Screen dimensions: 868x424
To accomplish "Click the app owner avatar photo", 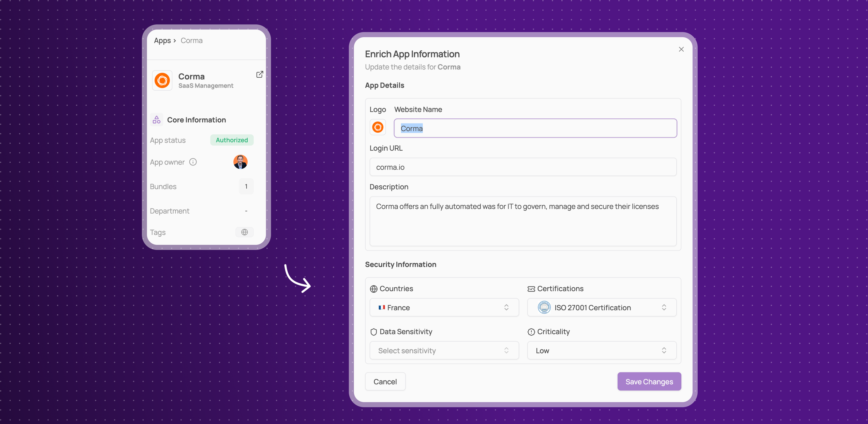I will pos(240,162).
